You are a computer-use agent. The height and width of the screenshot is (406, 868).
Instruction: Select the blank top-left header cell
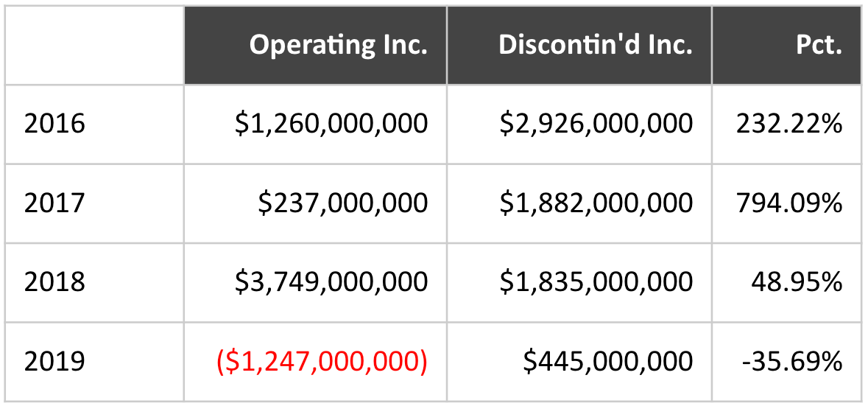(95, 45)
